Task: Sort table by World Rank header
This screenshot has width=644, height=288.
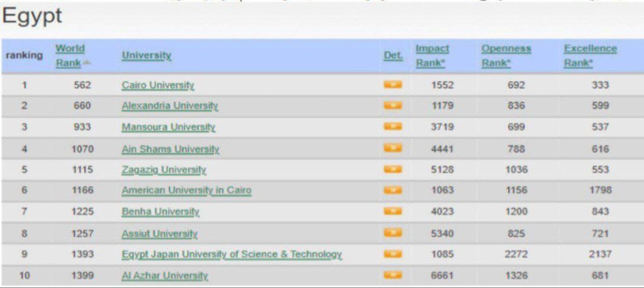Action: pyautogui.click(x=70, y=56)
